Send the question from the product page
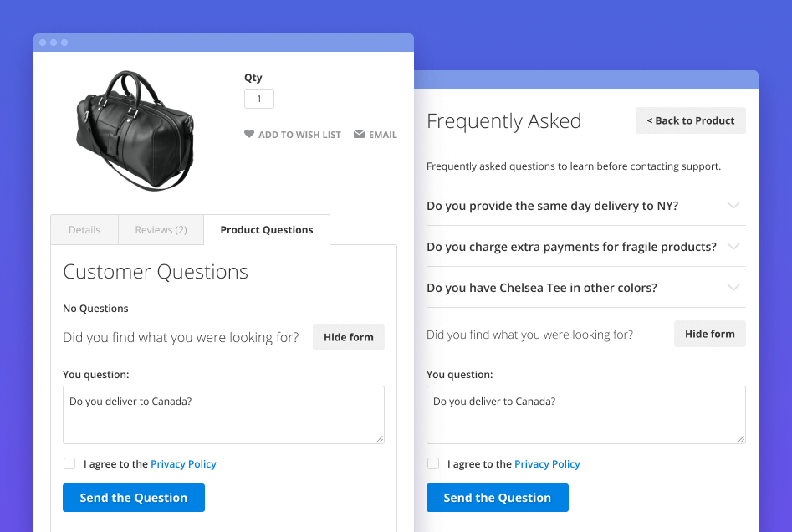 (x=133, y=498)
